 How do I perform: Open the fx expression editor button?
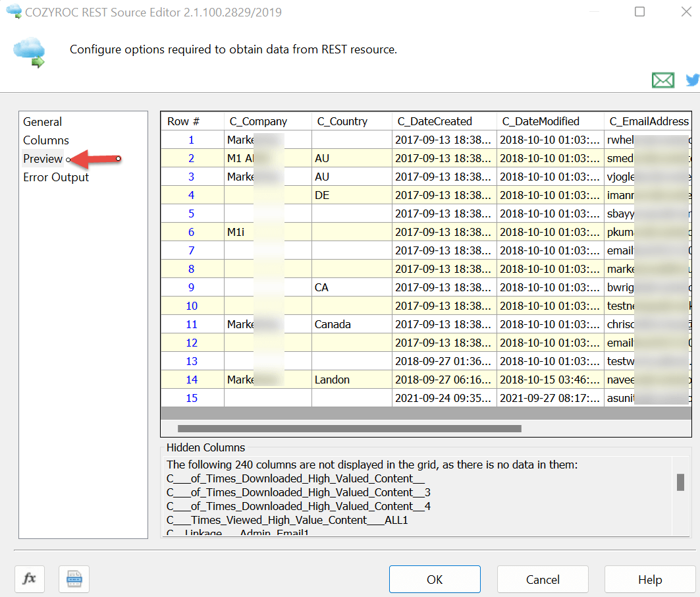(30, 579)
